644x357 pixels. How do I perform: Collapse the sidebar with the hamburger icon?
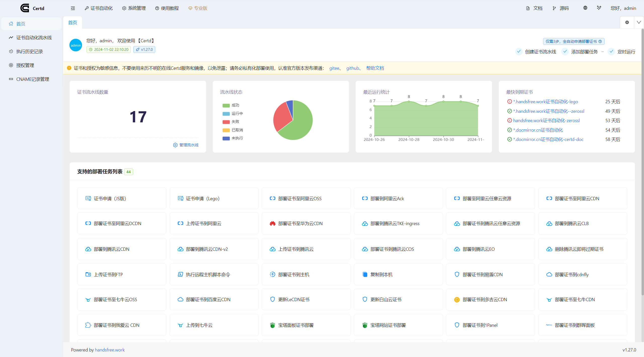tap(73, 8)
